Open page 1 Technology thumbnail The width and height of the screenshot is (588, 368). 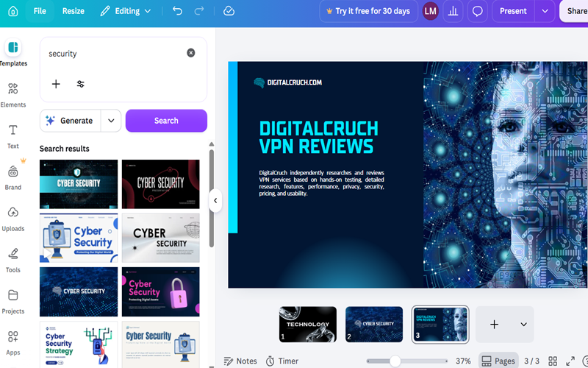pos(307,325)
